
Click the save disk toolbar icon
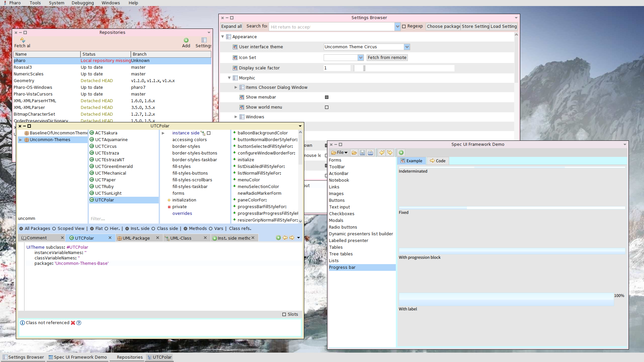[362, 153]
